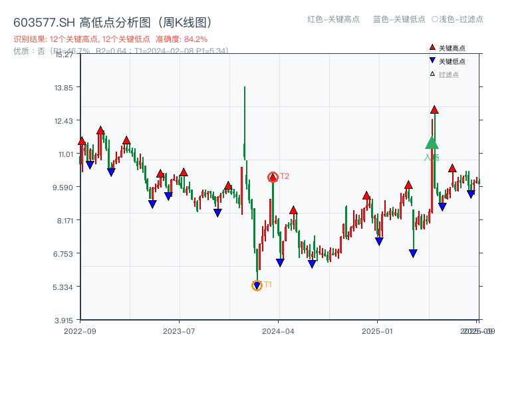532x399 pixels.
Task: Click the red-circled T2 high point marker
Action: pyautogui.click(x=273, y=176)
